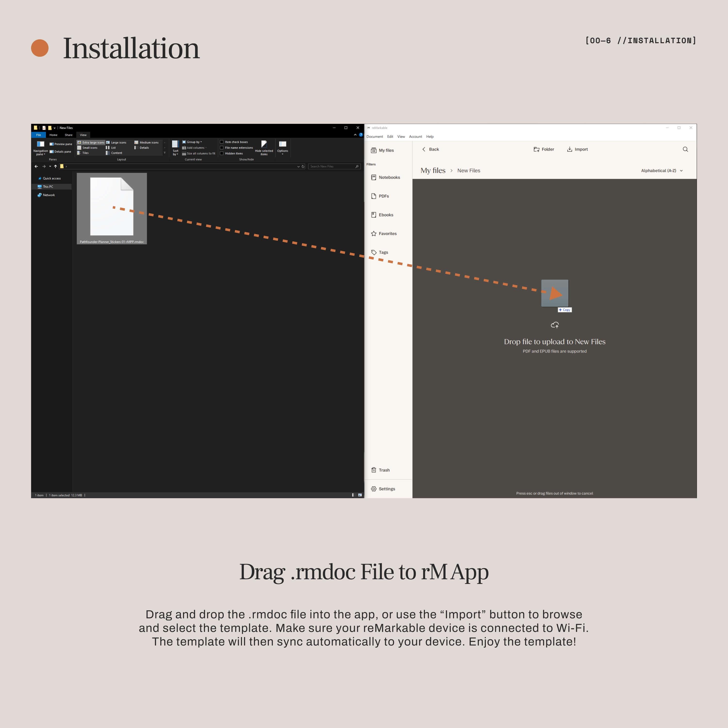Open Settings in reMarkable sidebar

pos(383,489)
